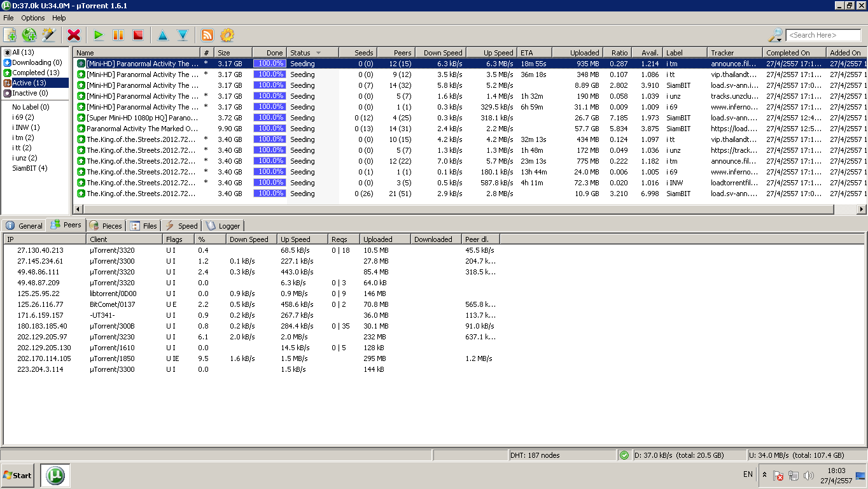Click the torrent list horizontal scrollbar left arrow
Screen dimensions: 868x489
78,209
